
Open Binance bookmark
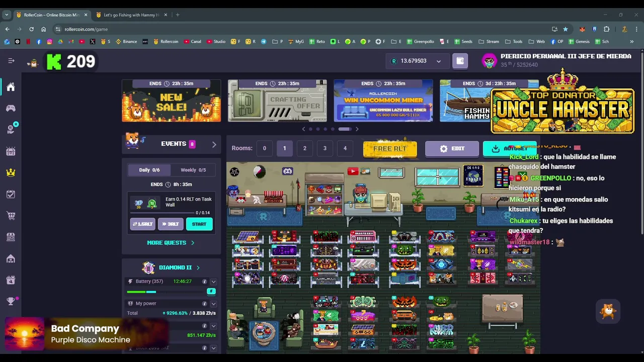(126, 42)
